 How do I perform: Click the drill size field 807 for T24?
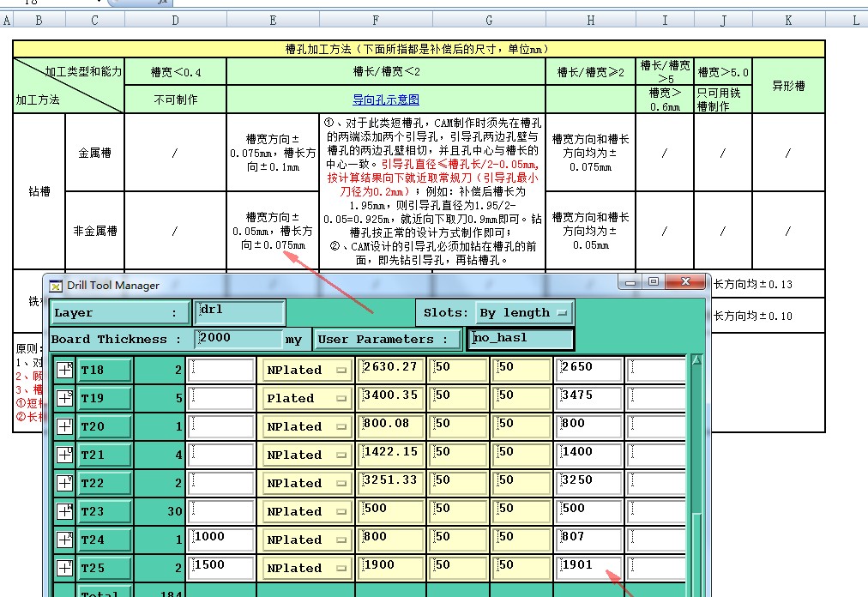(588, 540)
